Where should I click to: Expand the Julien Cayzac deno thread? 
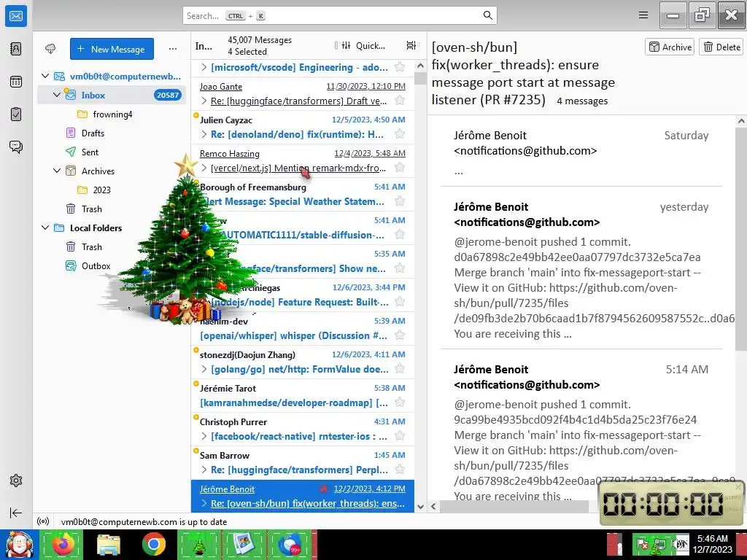click(x=204, y=134)
